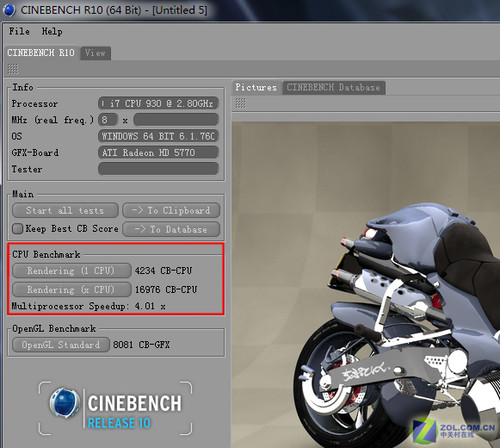Image resolution: width=500 pixels, height=448 pixels.
Task: Select the Pictures tab
Action: click(x=256, y=88)
